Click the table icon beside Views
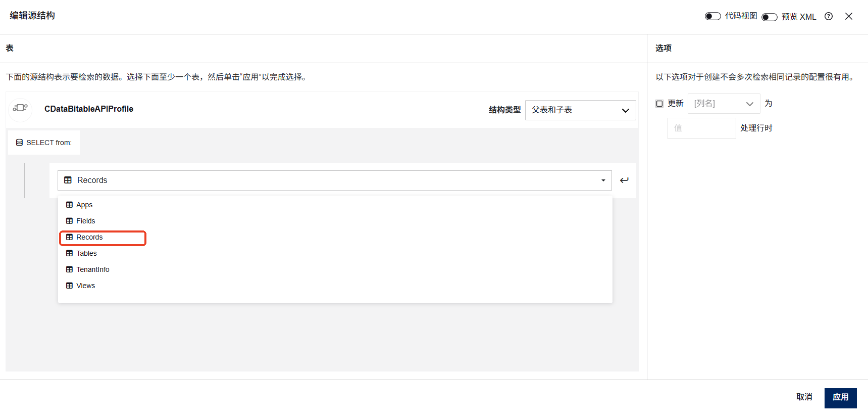The height and width of the screenshot is (418, 868). (x=69, y=286)
